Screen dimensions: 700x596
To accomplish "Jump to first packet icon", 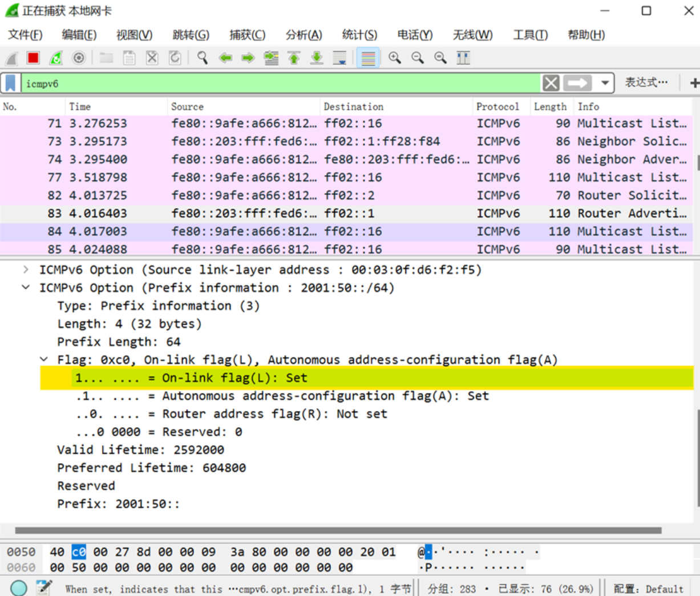I will point(294,58).
